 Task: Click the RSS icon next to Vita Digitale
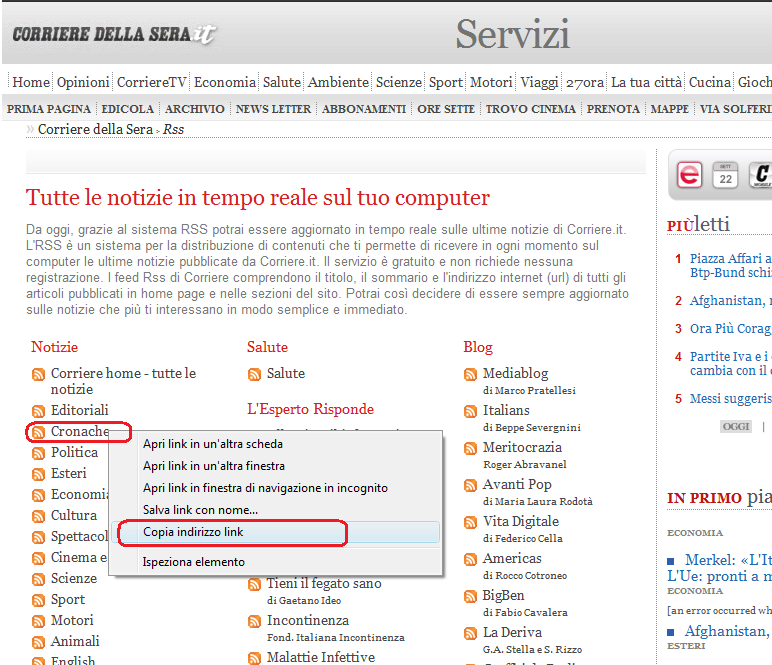(x=471, y=523)
